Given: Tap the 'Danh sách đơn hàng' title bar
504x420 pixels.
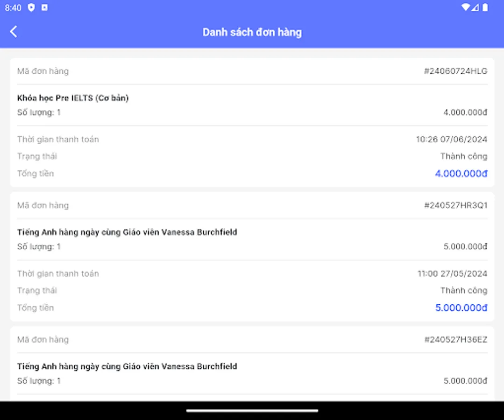Looking at the screenshot, I should click(252, 32).
